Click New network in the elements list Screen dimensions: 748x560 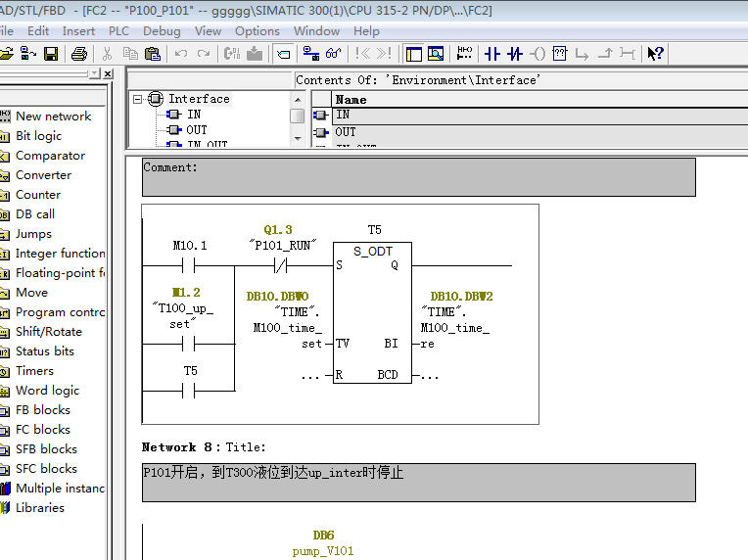tap(53, 116)
